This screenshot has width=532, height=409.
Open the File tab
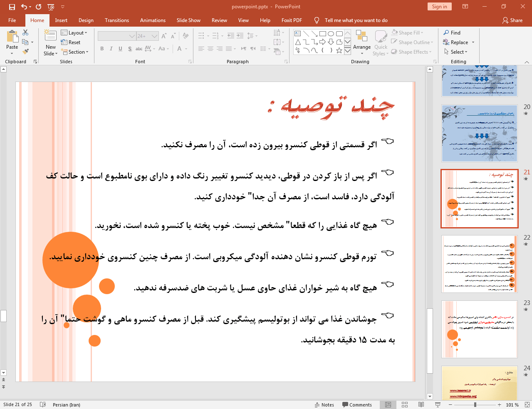pyautogui.click(x=12, y=20)
